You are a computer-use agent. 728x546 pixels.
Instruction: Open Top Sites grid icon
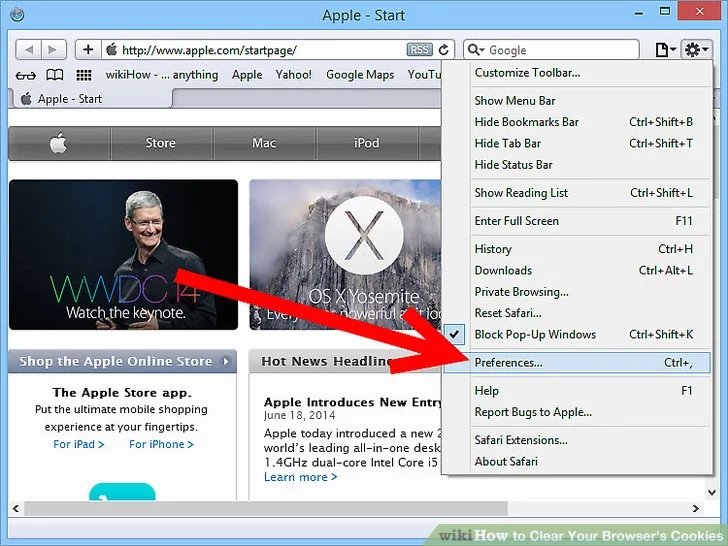coord(84,75)
